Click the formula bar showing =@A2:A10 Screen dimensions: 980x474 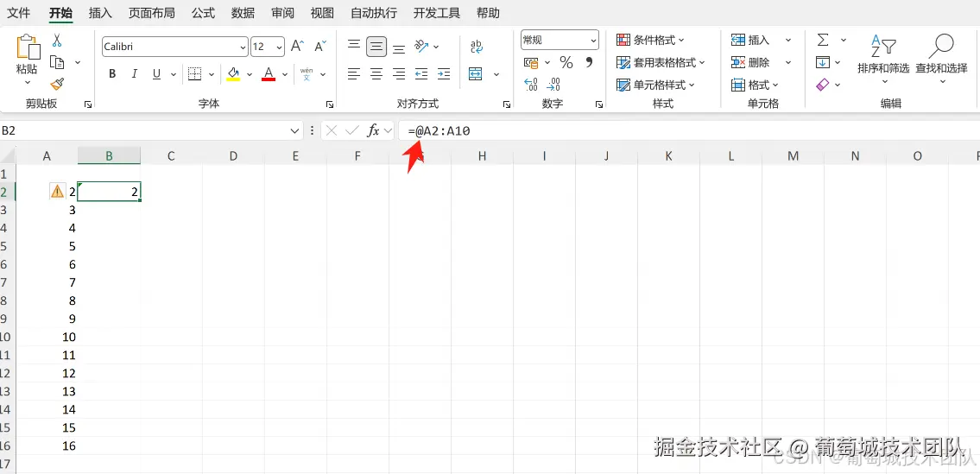(687, 130)
